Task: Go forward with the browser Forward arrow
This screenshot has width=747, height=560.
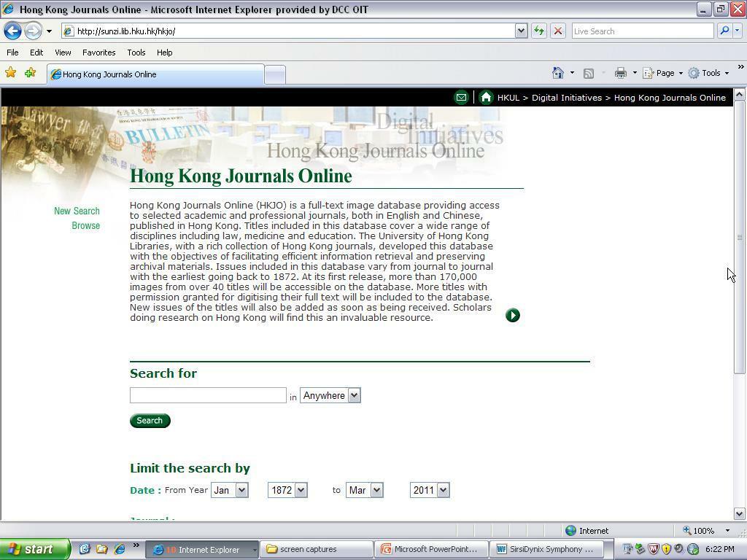Action: [x=33, y=31]
